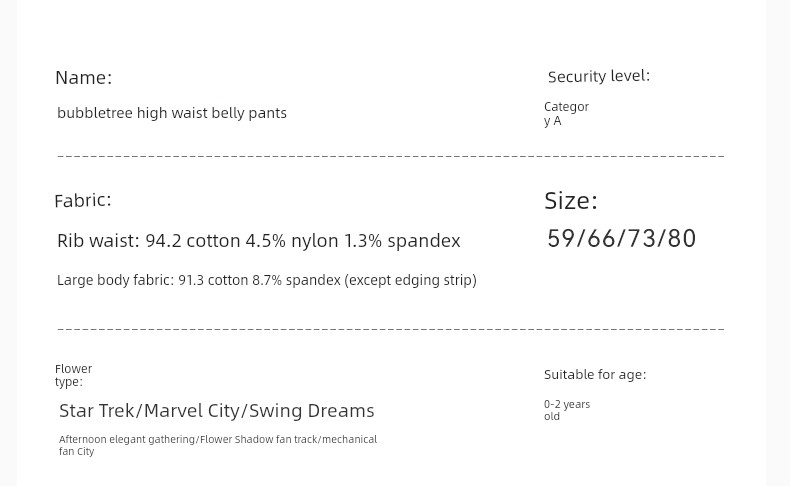Select the bubbletree high waist belly pants text
The width and height of the screenshot is (790, 486).
coord(172,113)
